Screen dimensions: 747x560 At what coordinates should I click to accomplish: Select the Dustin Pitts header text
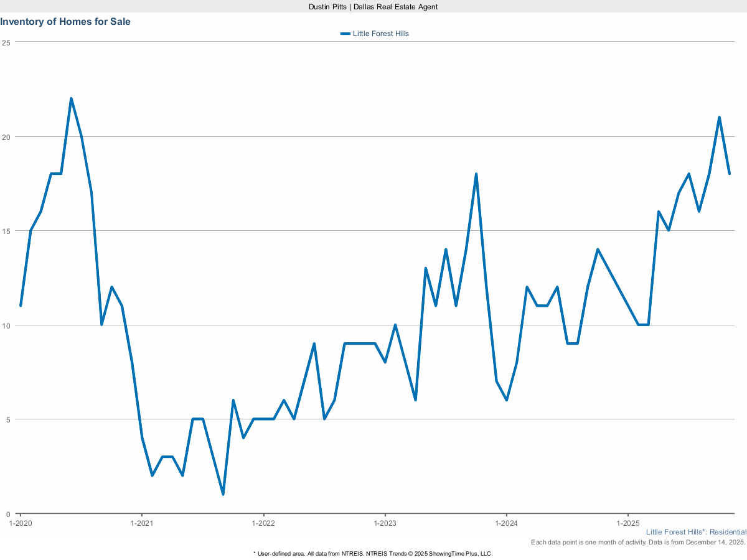click(x=373, y=6)
